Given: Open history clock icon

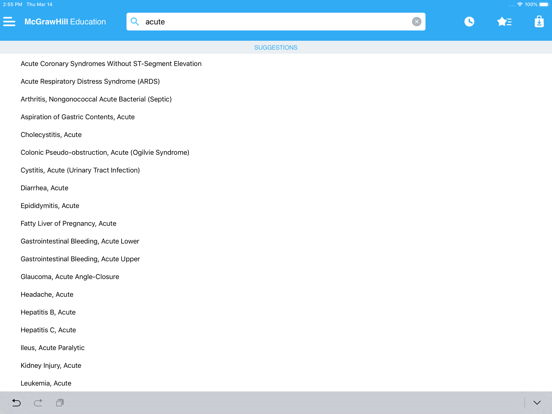Looking at the screenshot, I should (x=469, y=22).
